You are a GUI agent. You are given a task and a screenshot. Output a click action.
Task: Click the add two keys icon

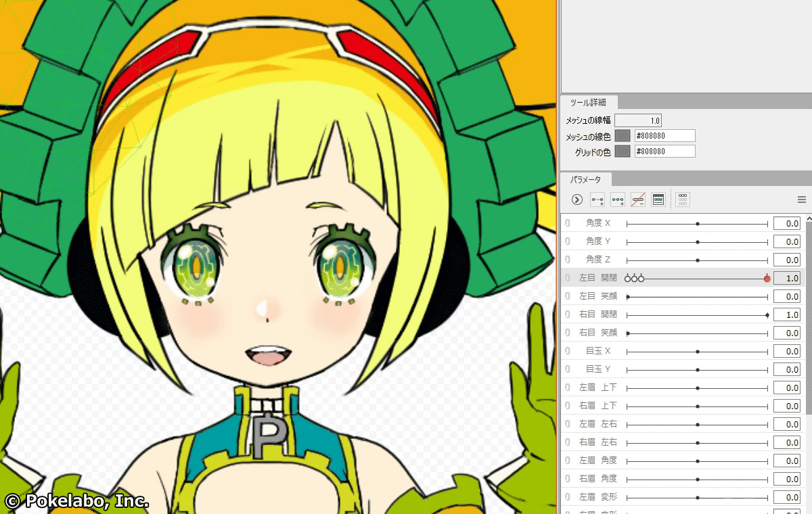pos(597,200)
